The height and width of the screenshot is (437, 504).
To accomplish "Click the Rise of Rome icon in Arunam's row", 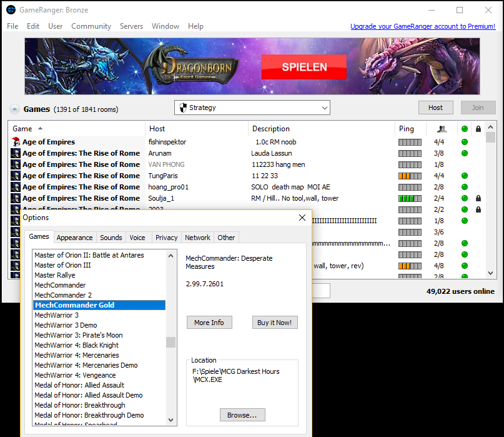I will [x=16, y=153].
